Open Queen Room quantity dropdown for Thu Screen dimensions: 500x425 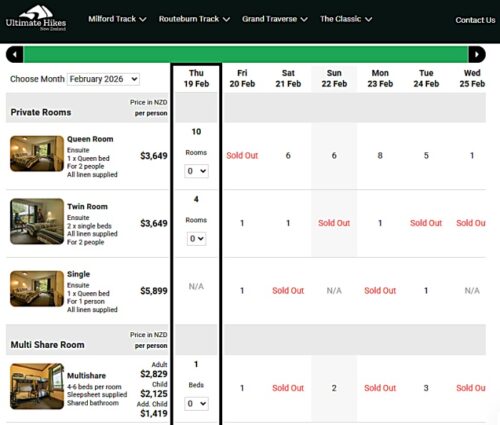pos(196,171)
